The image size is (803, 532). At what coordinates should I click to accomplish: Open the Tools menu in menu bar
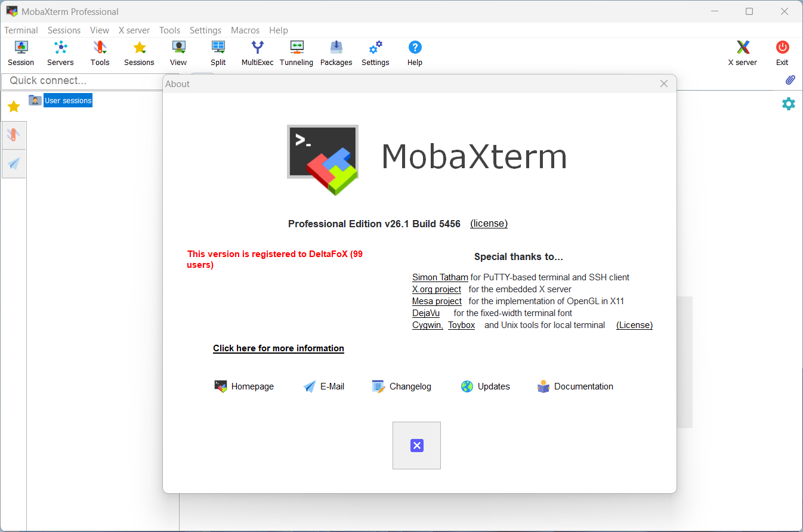(x=169, y=30)
